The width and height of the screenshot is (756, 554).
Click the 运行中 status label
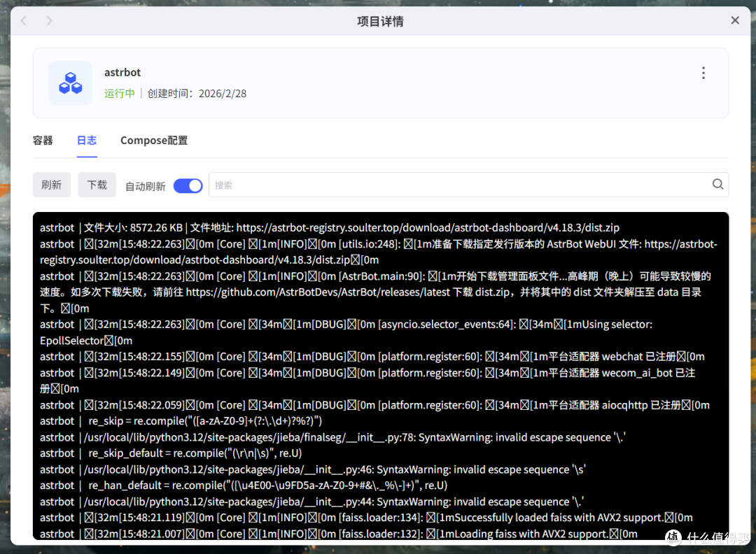click(120, 94)
